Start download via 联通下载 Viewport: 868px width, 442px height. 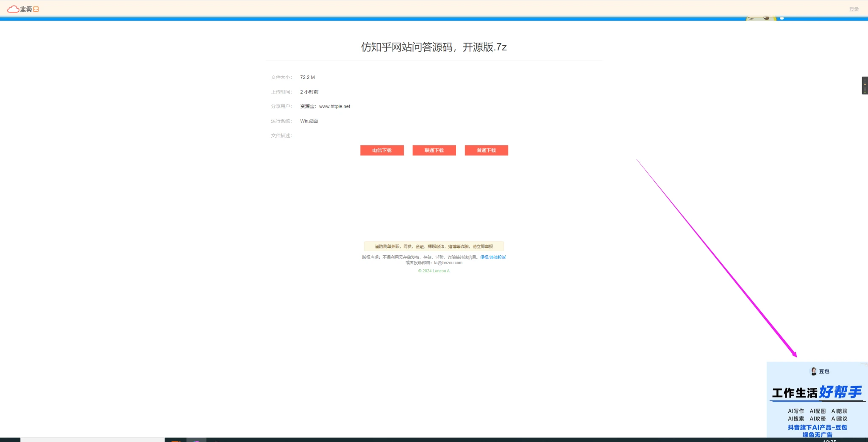(434, 150)
